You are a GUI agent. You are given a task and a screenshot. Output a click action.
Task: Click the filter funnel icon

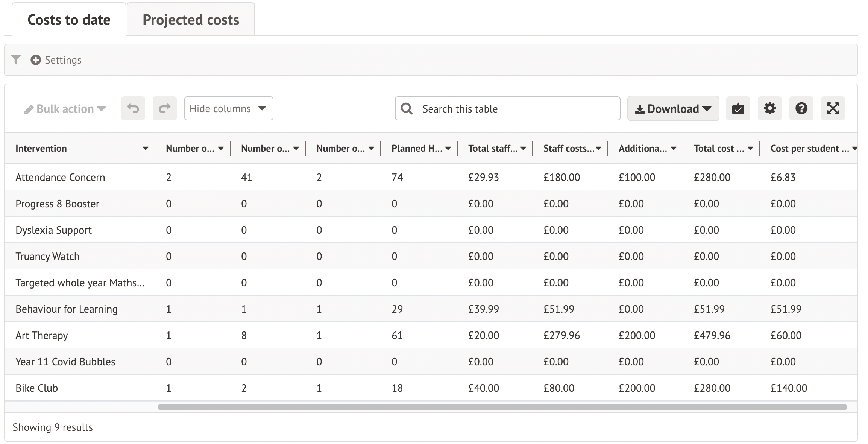pos(16,60)
